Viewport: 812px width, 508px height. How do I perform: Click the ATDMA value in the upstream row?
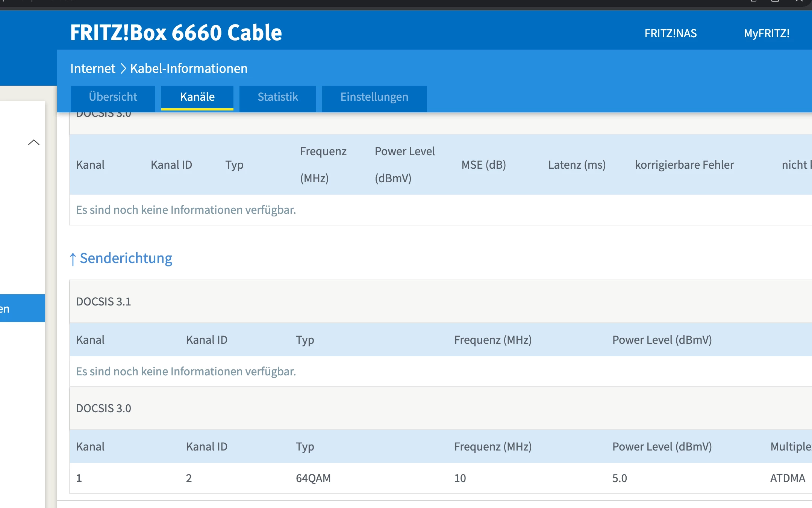pyautogui.click(x=787, y=478)
